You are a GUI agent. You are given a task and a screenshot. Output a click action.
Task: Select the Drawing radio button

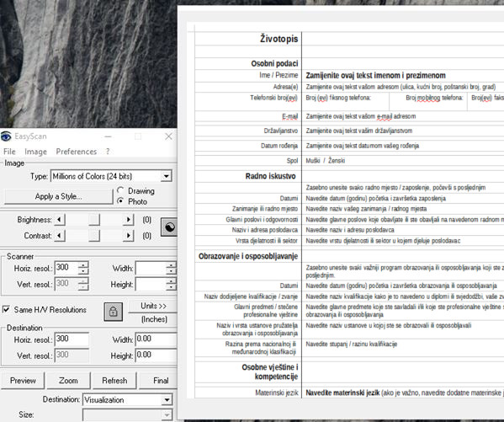tap(120, 190)
